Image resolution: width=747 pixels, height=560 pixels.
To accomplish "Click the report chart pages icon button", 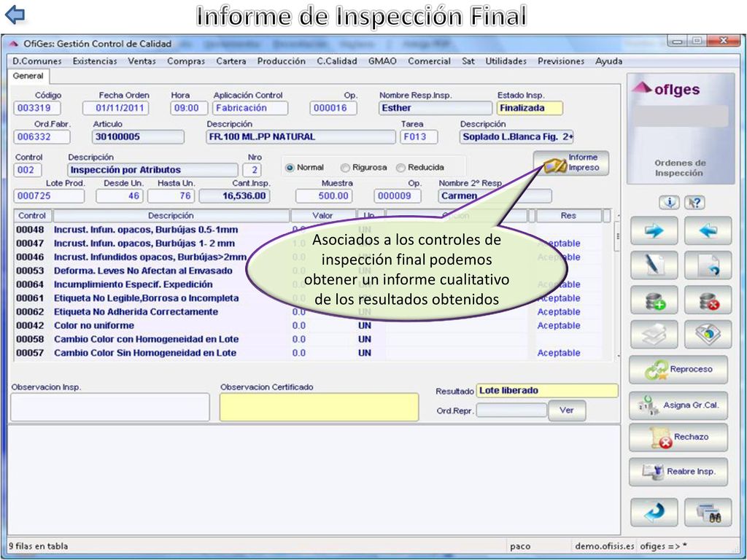I will (x=708, y=334).
